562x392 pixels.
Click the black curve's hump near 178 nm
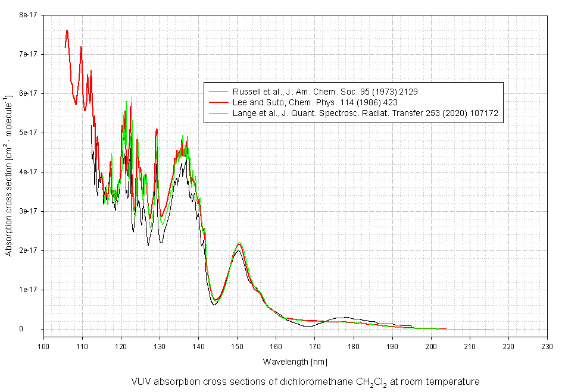[x=344, y=318]
